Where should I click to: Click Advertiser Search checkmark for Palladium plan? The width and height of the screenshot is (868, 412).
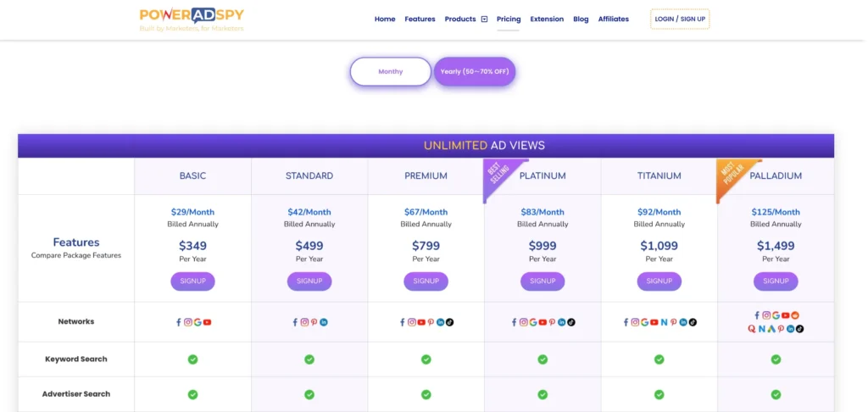pos(776,394)
